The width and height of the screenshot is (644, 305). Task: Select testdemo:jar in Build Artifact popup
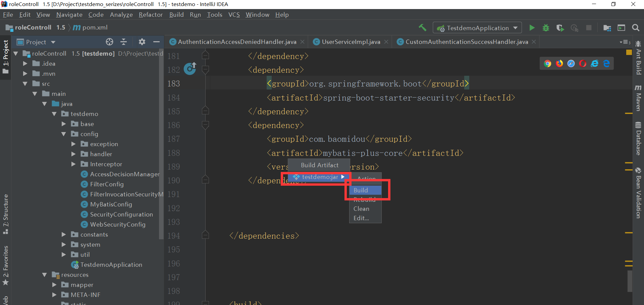tap(319, 177)
